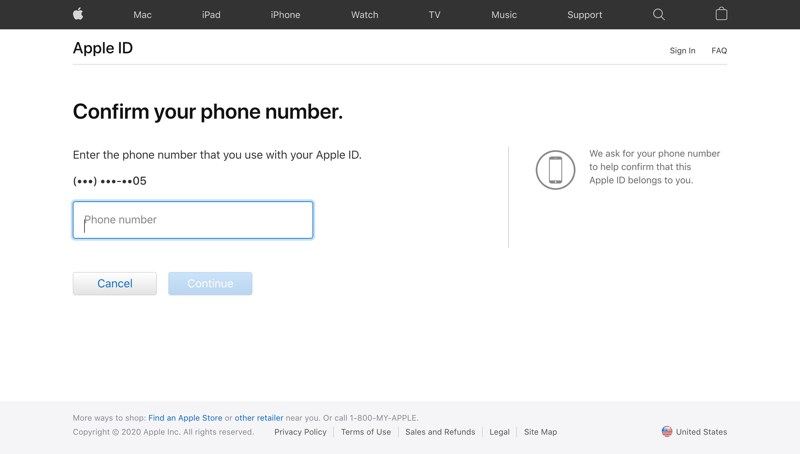Focus the Phone number input field

coord(193,220)
